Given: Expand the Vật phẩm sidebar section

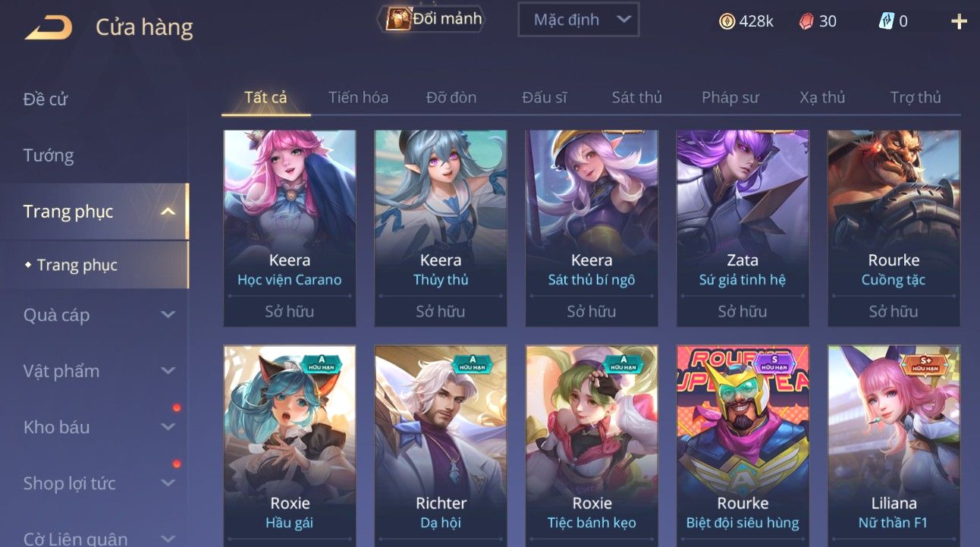Looking at the screenshot, I should 168,371.
